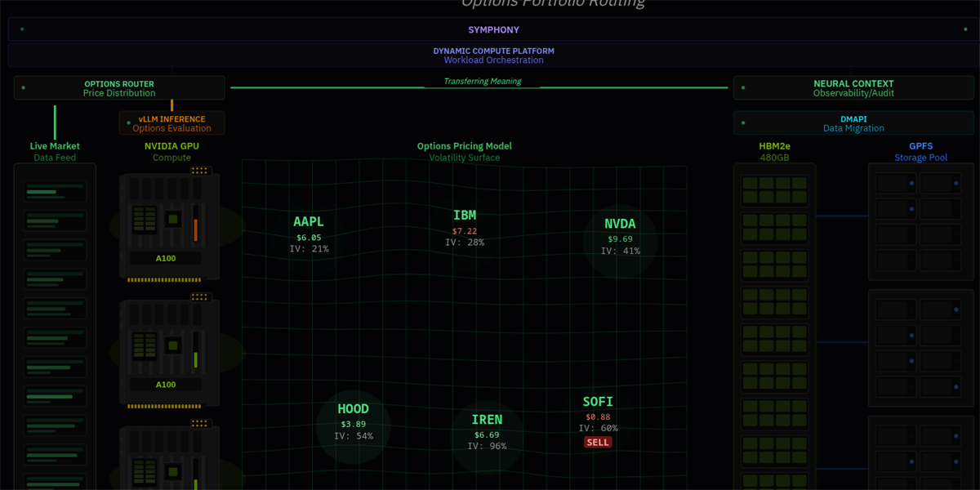
Task: Open the vLLM Inference box
Action: click(171, 123)
